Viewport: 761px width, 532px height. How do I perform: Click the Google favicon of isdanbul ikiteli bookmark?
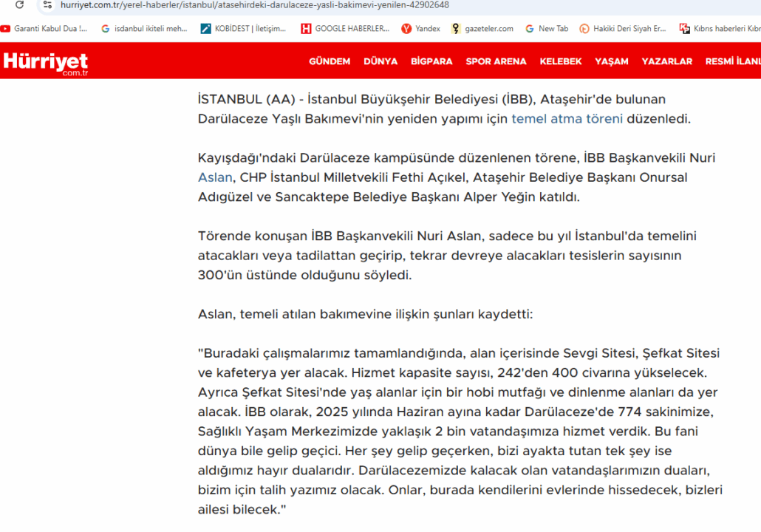[x=106, y=29]
